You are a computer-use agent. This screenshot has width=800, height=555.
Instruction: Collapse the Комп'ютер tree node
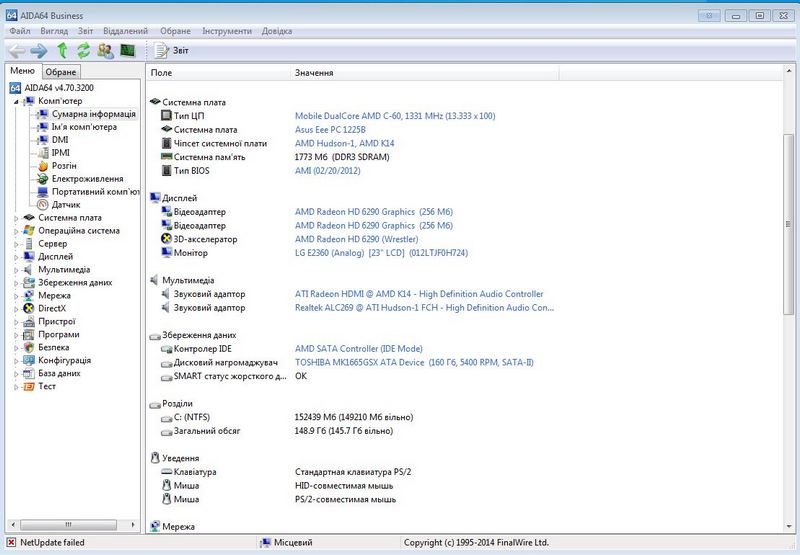coord(16,102)
